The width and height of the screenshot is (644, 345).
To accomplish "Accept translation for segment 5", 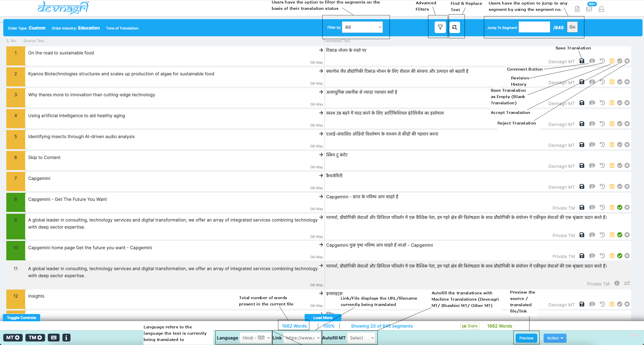I will [x=620, y=145].
